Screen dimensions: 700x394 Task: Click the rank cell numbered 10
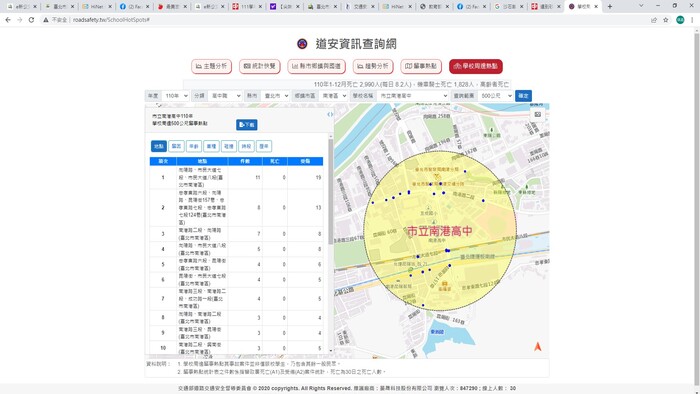pyautogui.click(x=163, y=348)
